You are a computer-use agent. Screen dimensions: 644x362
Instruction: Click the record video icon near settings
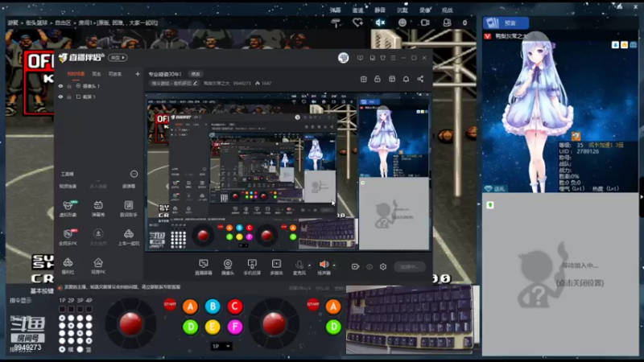click(x=355, y=267)
